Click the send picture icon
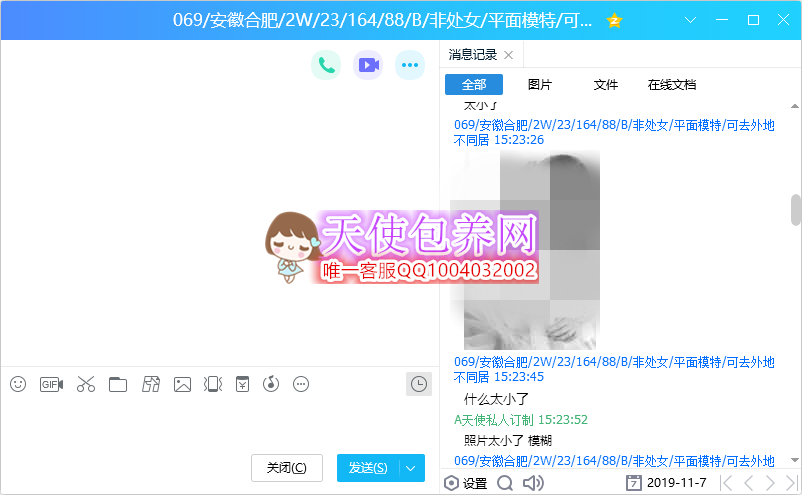 click(x=182, y=384)
